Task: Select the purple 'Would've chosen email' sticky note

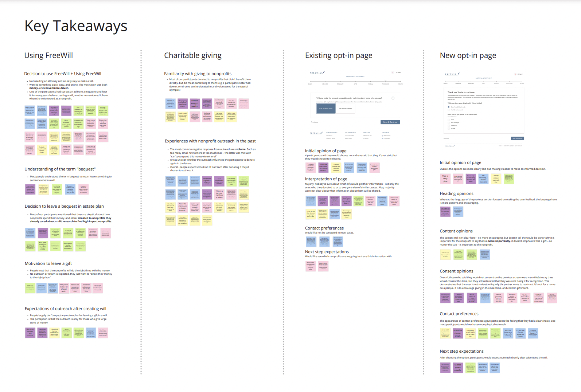Action: [458, 333]
